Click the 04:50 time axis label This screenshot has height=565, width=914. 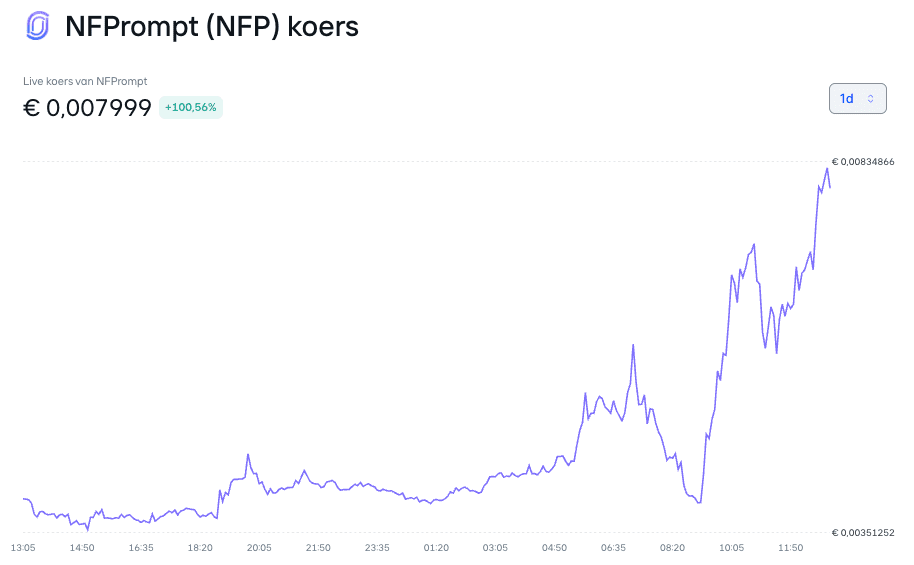click(554, 548)
